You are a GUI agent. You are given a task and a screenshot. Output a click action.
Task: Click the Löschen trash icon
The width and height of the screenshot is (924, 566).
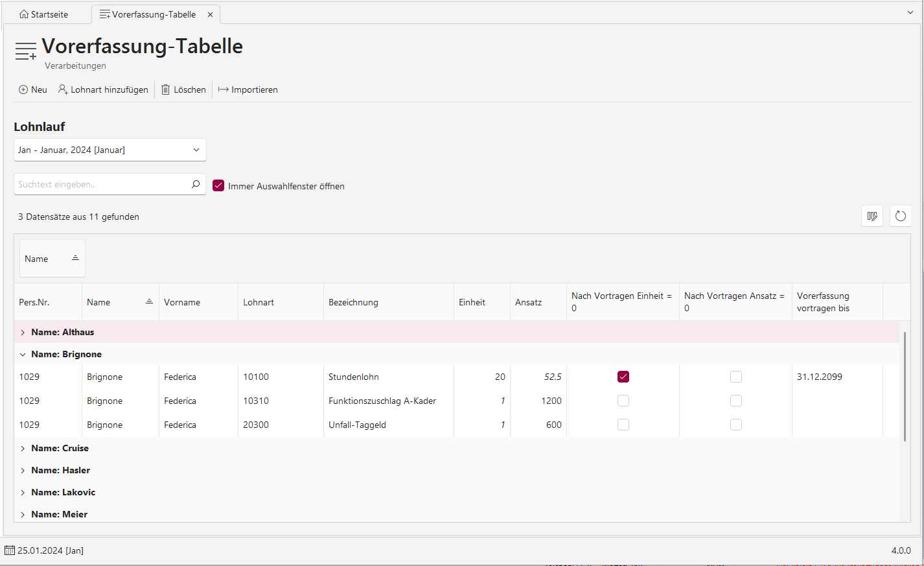coord(166,89)
